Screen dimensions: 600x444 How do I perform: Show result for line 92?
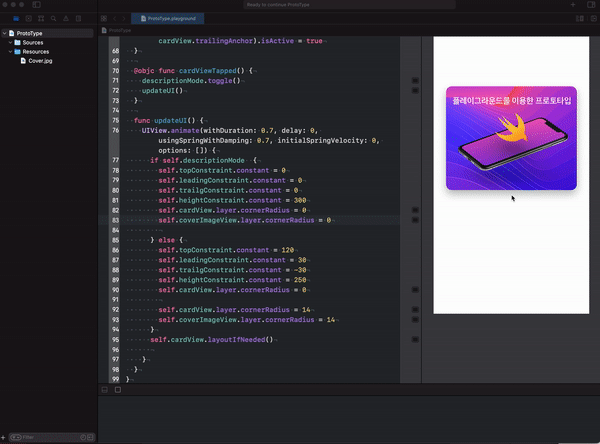pos(415,310)
